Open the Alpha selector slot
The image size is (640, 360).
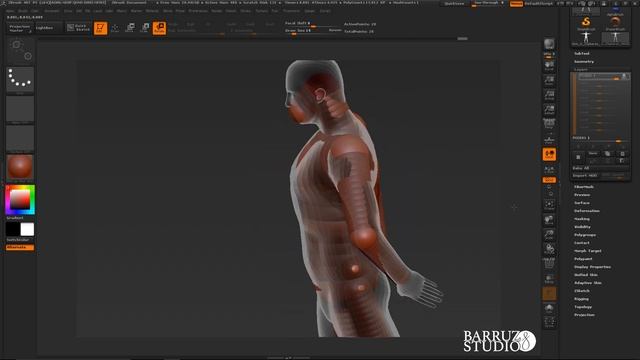20,109
